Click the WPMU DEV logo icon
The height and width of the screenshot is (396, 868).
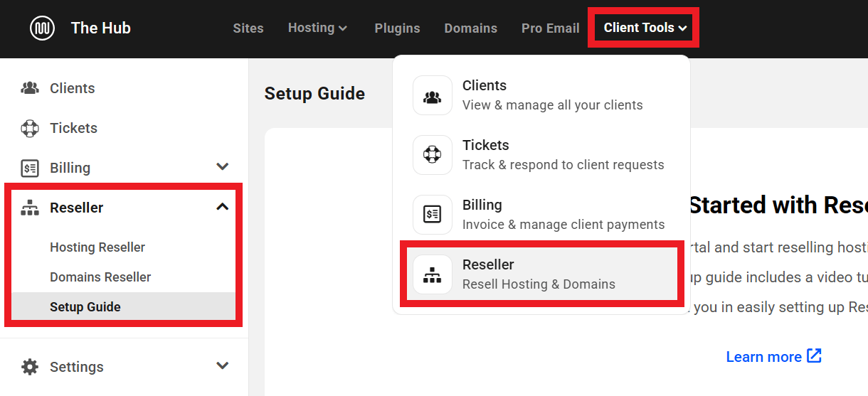click(42, 28)
